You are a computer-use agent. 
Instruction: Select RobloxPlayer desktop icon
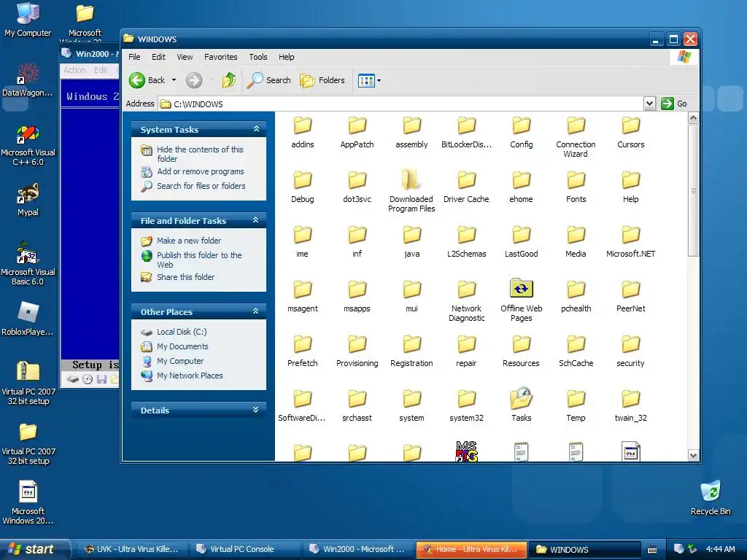click(x=28, y=319)
